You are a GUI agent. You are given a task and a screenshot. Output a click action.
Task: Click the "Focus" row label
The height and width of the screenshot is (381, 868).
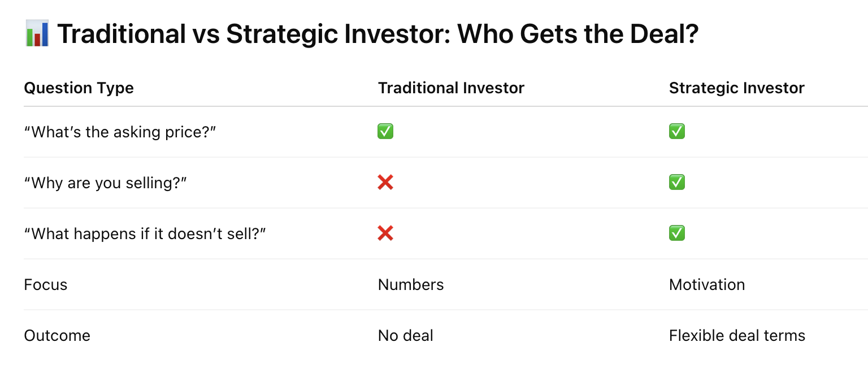[x=46, y=285]
